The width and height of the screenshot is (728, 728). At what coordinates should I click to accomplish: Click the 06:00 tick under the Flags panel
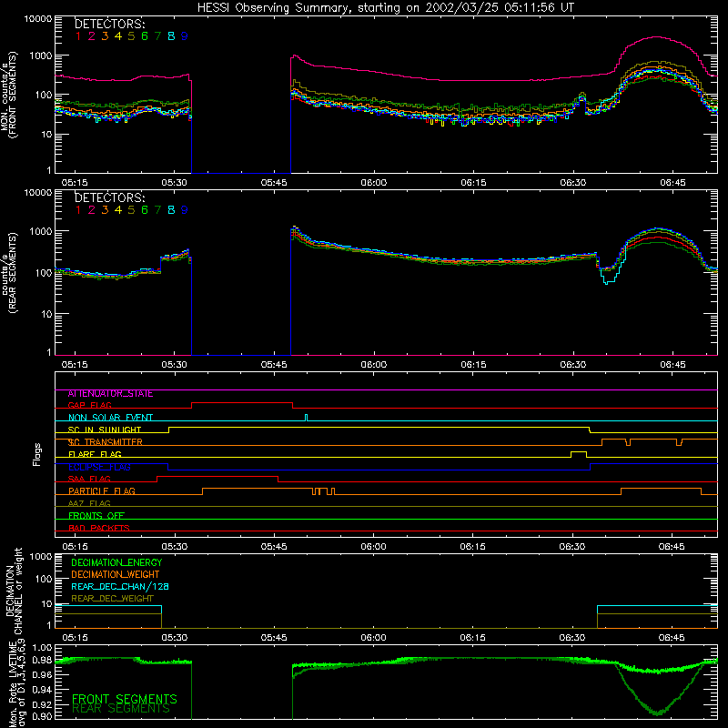(x=373, y=547)
